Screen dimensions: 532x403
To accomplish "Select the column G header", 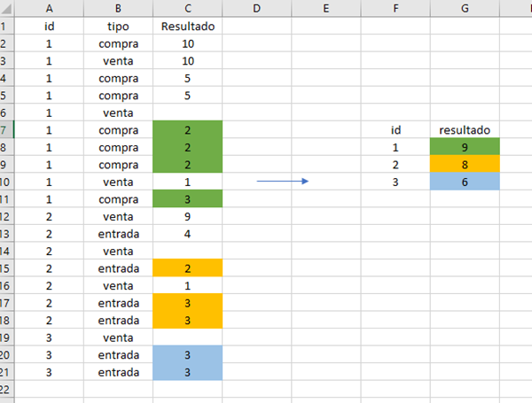I will [x=465, y=9].
